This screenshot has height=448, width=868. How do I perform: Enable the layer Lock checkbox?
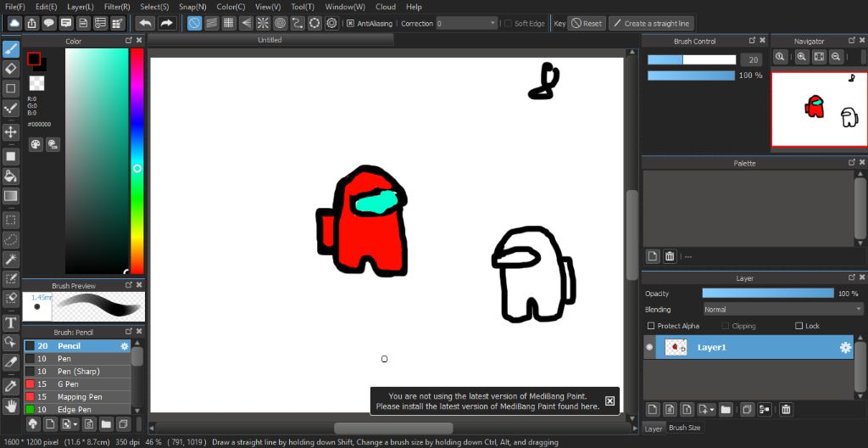(x=798, y=326)
